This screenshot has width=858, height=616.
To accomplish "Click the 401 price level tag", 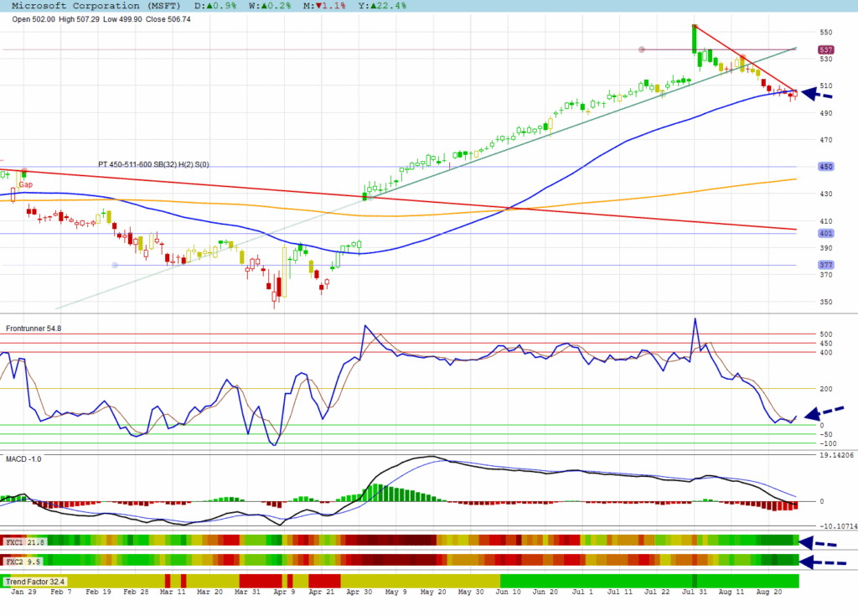I will [x=825, y=233].
